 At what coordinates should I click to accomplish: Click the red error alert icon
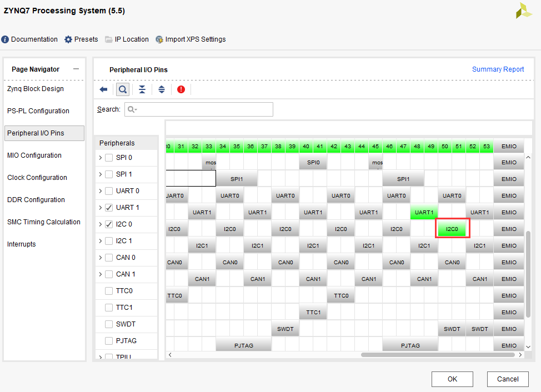181,89
